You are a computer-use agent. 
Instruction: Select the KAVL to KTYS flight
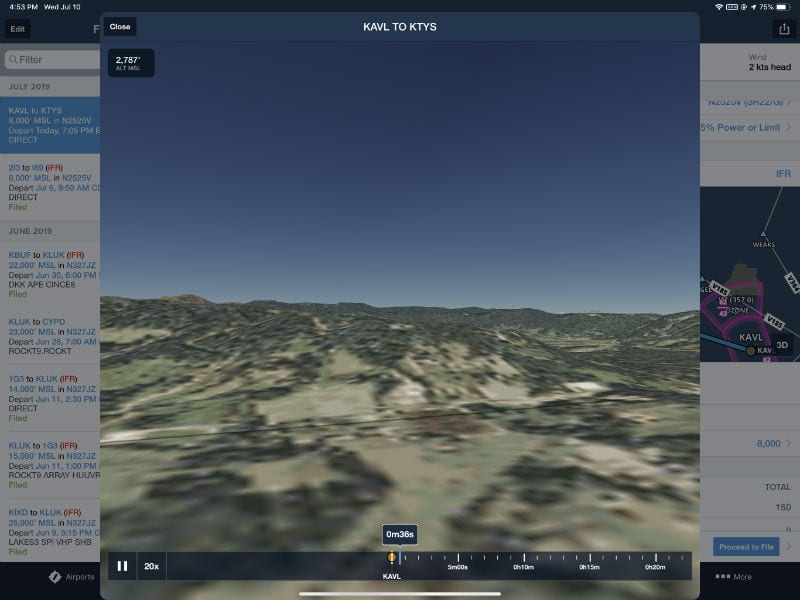pyautogui.click(x=50, y=125)
